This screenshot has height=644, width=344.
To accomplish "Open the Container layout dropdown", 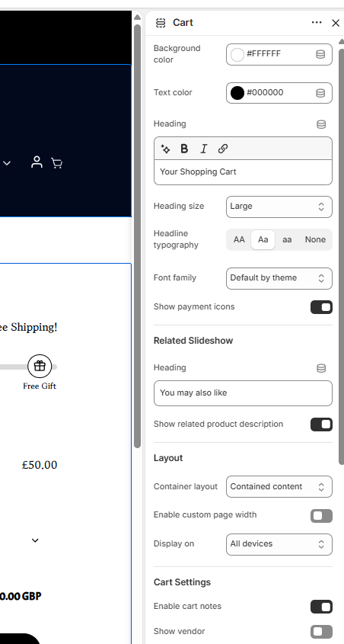I will (279, 487).
